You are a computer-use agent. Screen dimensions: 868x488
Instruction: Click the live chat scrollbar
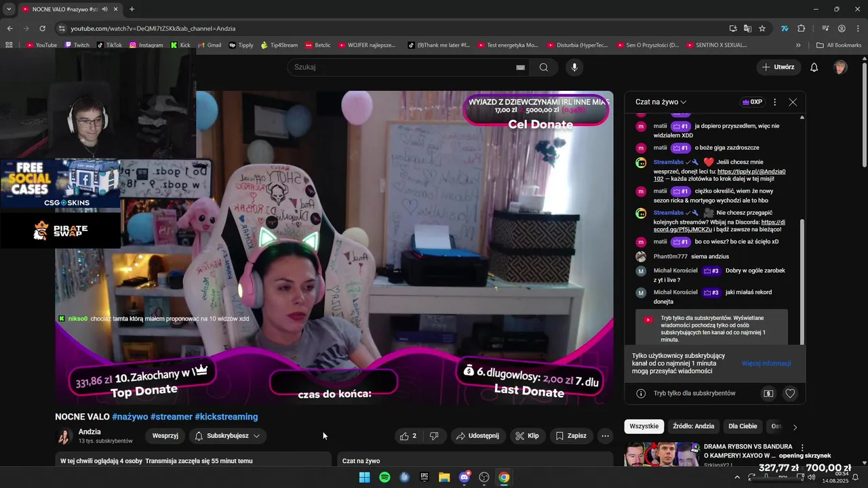[x=803, y=281]
